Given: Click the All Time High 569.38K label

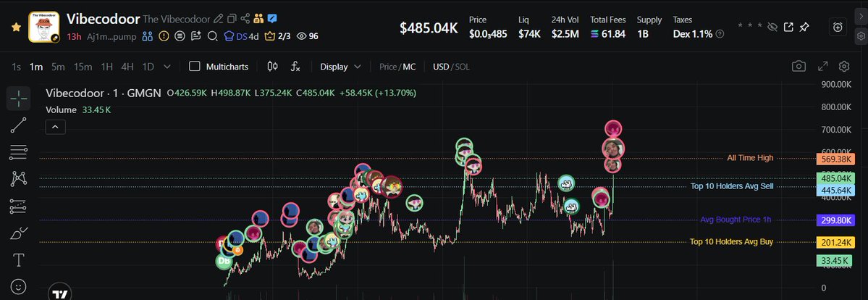Looking at the screenshot, I should pos(836,159).
